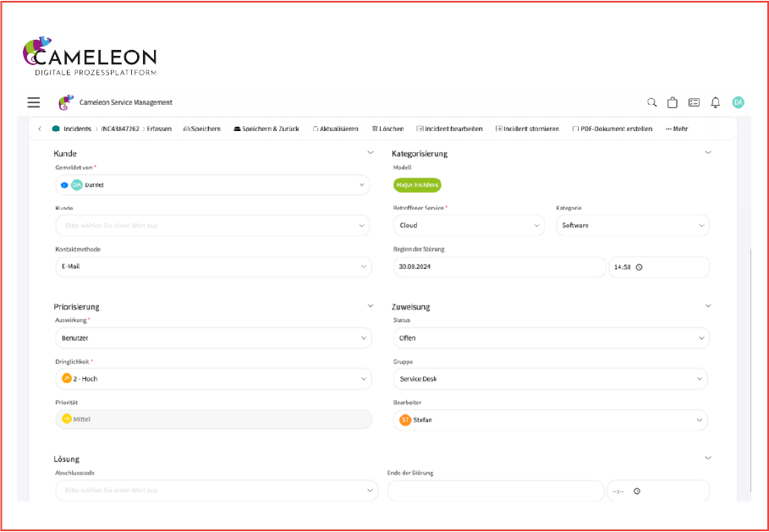Click the search magnifier icon
Viewport: 769px width, 532px height.
point(651,102)
